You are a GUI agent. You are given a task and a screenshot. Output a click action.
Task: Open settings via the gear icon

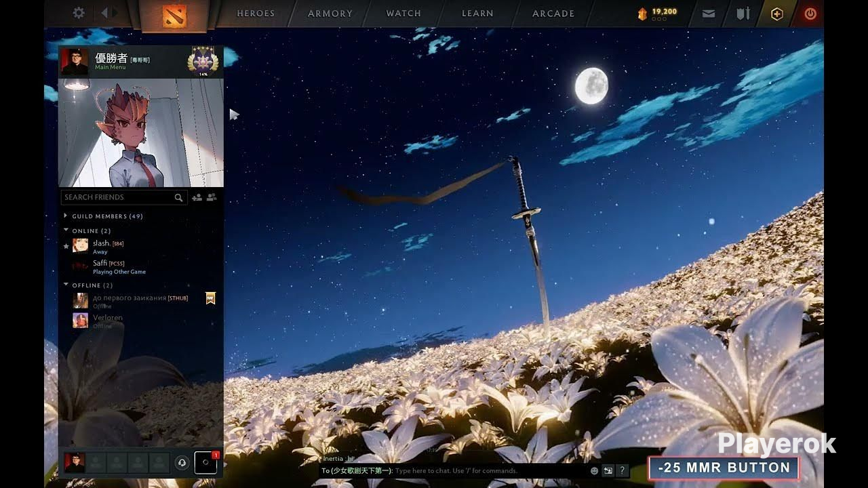tap(79, 13)
